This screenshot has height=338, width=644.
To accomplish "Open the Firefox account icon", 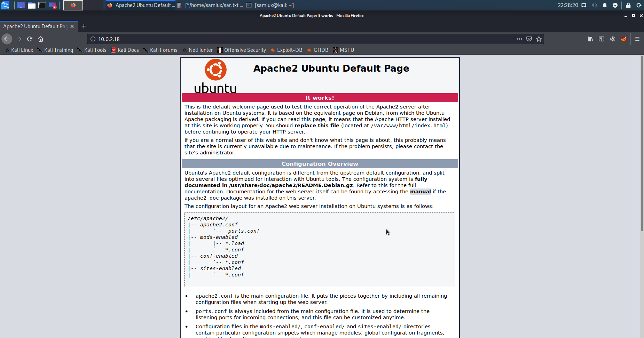I will point(613,39).
